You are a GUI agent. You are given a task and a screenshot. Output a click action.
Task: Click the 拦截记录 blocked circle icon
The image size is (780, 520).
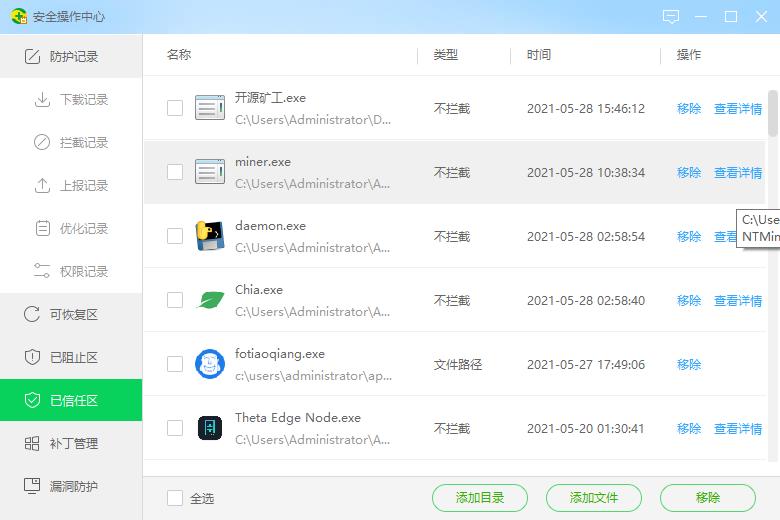tap(42, 142)
